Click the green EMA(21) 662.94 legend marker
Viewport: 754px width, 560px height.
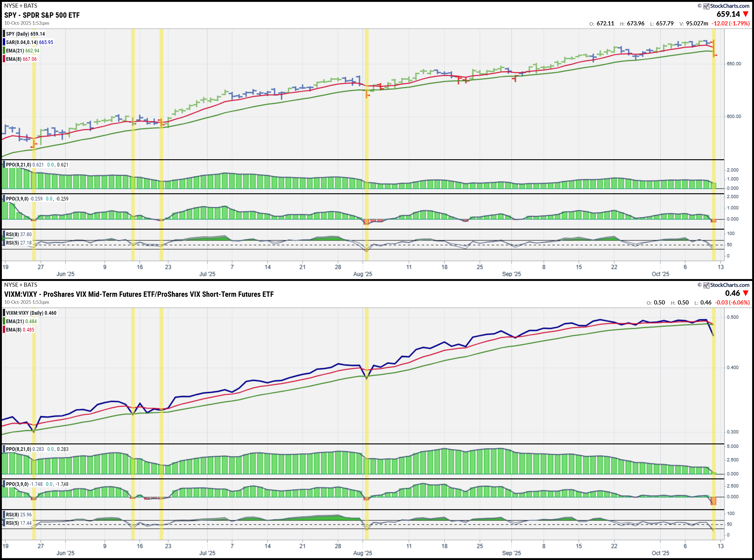tap(4, 51)
